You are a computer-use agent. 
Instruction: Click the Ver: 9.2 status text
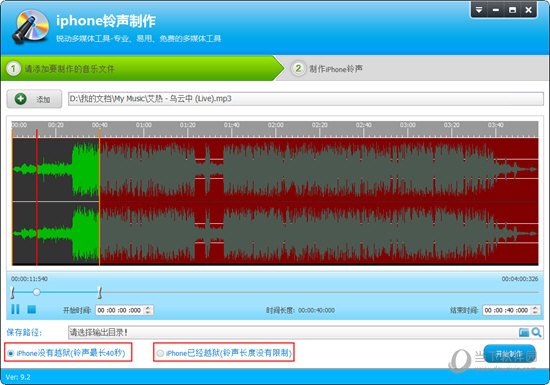[x=18, y=377]
